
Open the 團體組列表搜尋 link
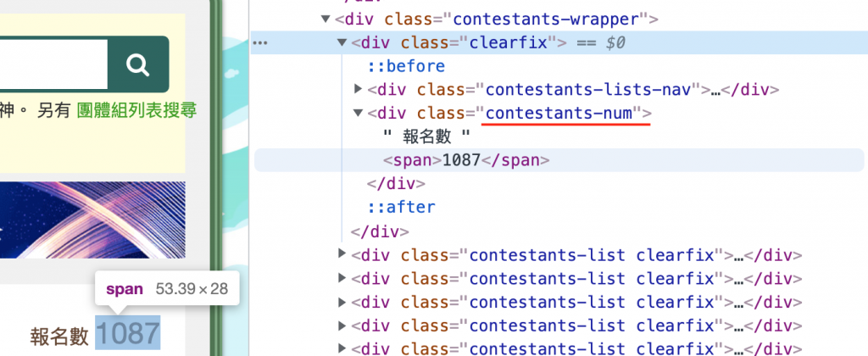click(136, 111)
